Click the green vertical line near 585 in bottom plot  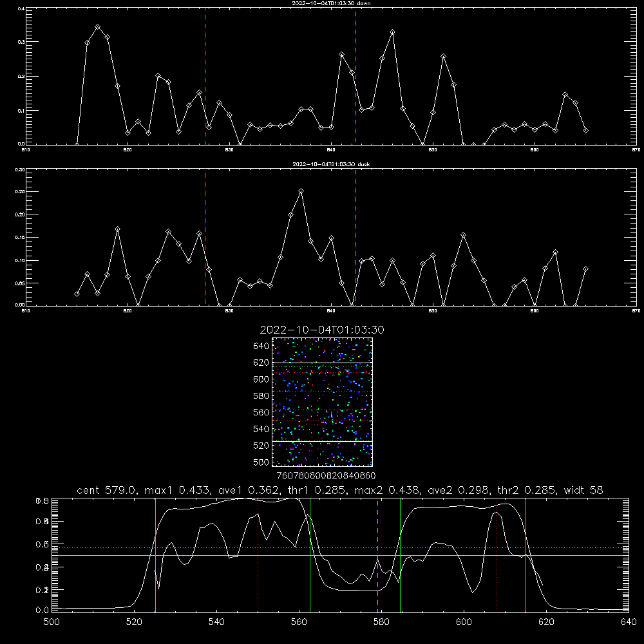tap(401, 554)
